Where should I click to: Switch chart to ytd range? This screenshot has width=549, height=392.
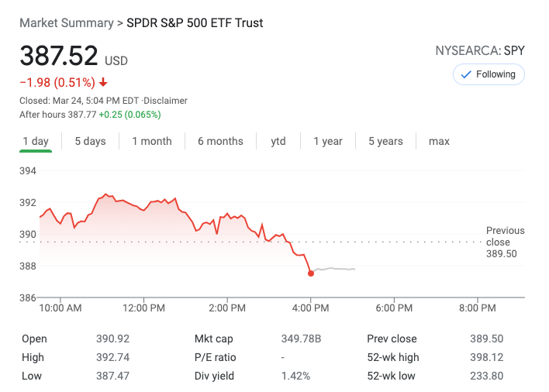[278, 141]
